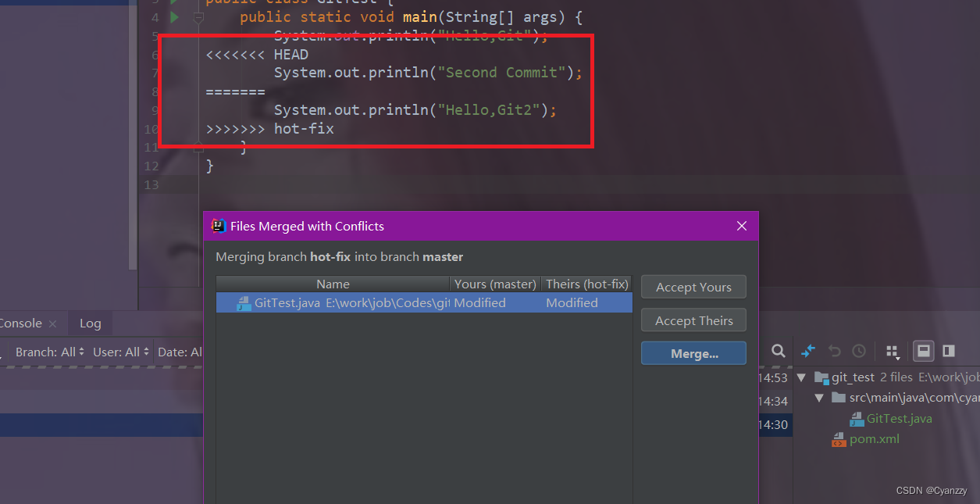
Task: Click the "Second Commit" println line
Action: (428, 73)
